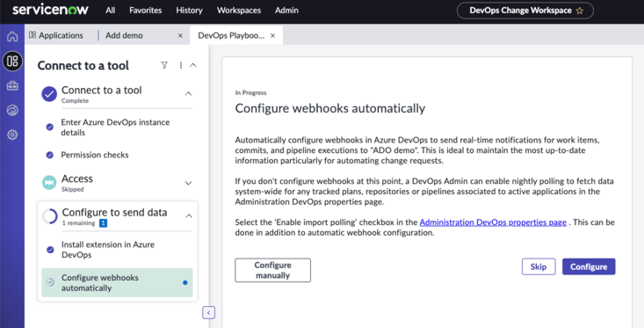Screen dimensions: 644x328
Task: Open the Home icon in sidebar
Action: (x=12, y=37)
